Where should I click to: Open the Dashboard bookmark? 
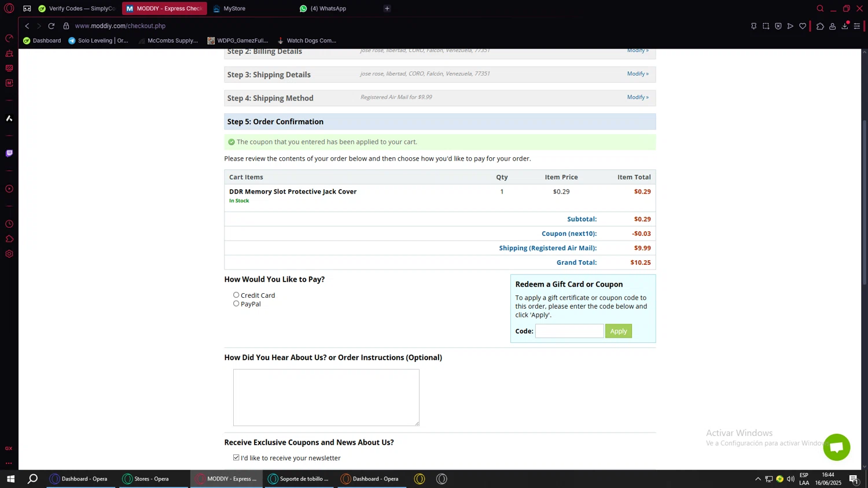pyautogui.click(x=42, y=40)
